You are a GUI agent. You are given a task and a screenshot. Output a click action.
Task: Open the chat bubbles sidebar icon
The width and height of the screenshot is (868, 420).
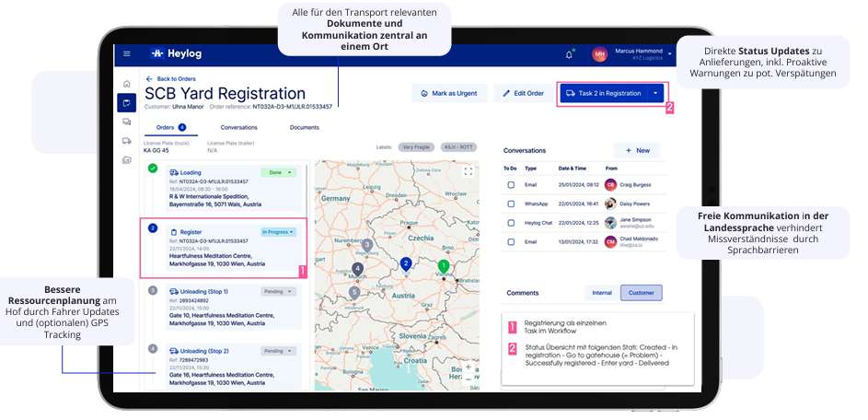click(127, 122)
